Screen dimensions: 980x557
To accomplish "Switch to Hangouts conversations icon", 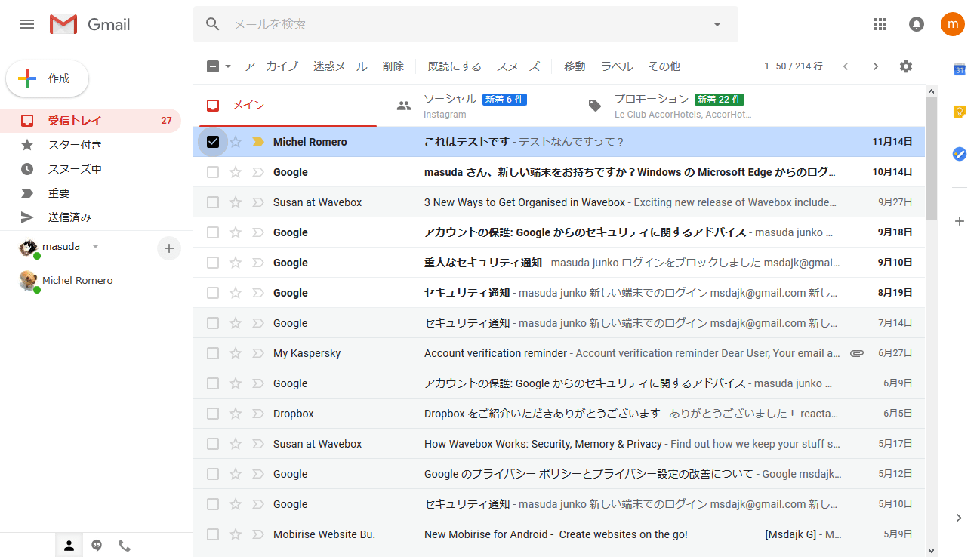I will pyautogui.click(x=97, y=546).
